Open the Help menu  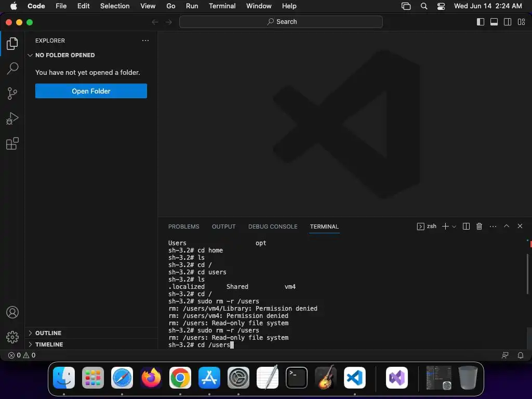coord(289,6)
